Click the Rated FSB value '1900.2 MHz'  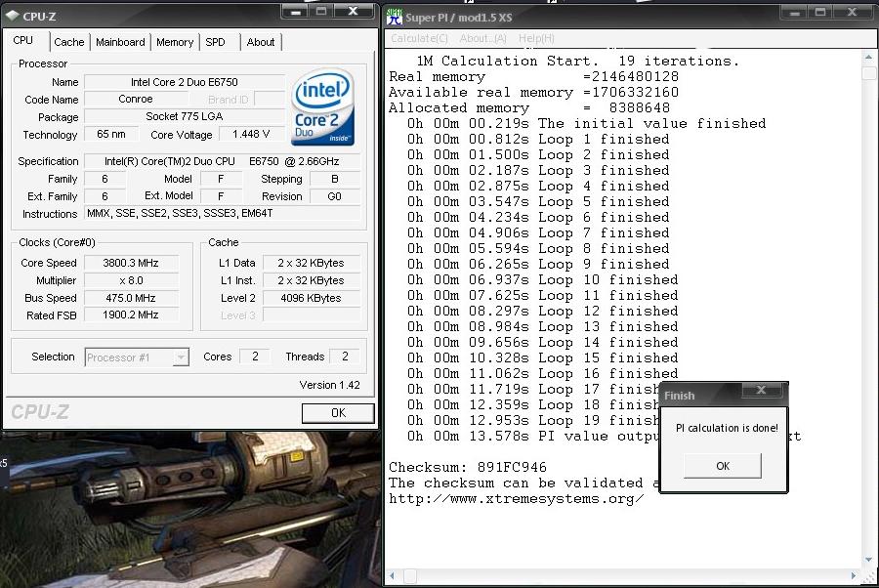[x=131, y=315]
